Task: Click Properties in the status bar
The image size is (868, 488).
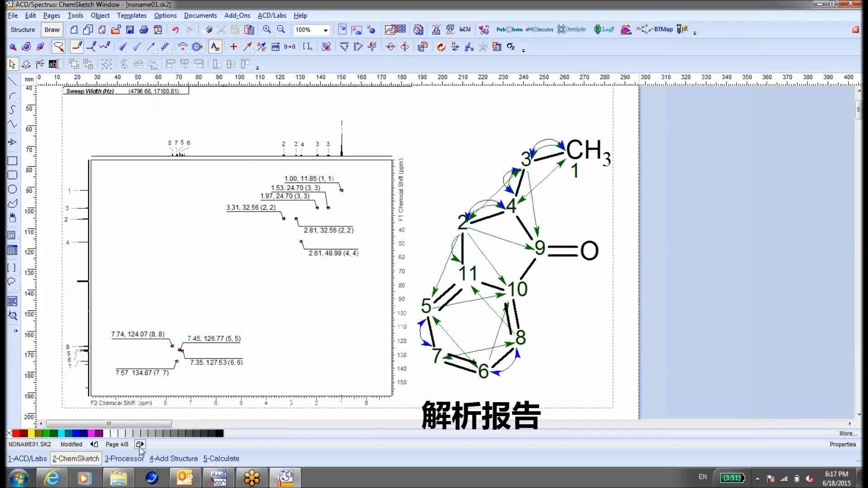Action: [x=843, y=445]
